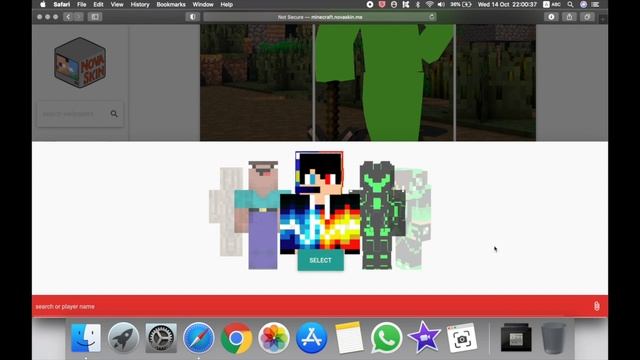Viewport: 640px width, 360px height.
Task: Open Finder in the Dock
Action: [x=86, y=338]
